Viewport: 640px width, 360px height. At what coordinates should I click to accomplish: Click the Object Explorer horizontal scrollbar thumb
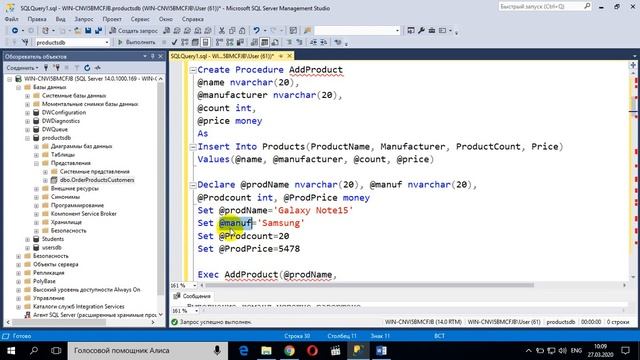click(59, 322)
